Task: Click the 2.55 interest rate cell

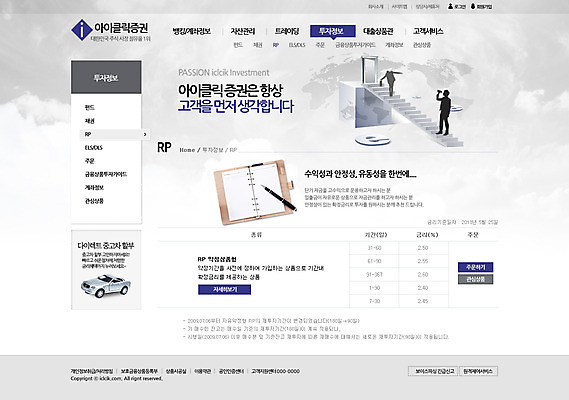Action: pyautogui.click(x=423, y=261)
